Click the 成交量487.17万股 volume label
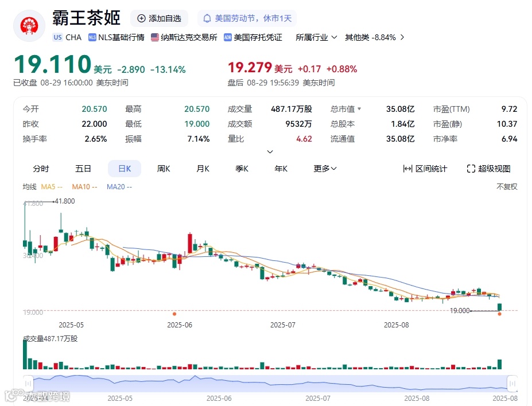 pyautogui.click(x=50, y=339)
